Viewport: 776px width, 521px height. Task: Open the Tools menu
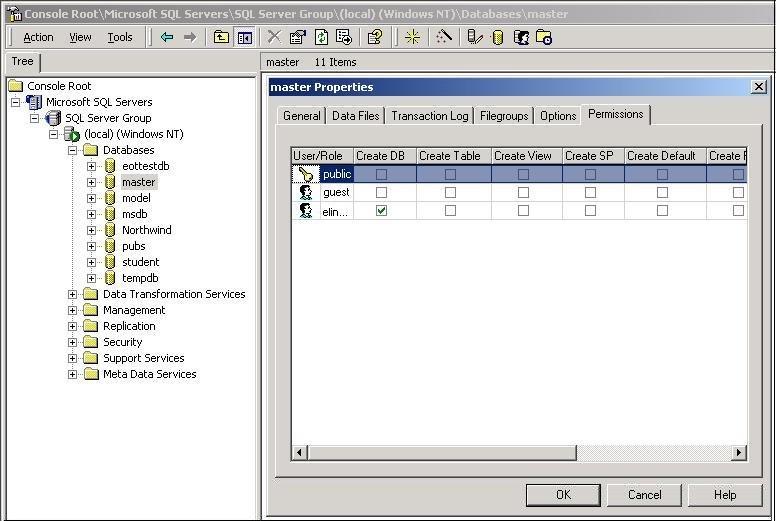pos(120,37)
